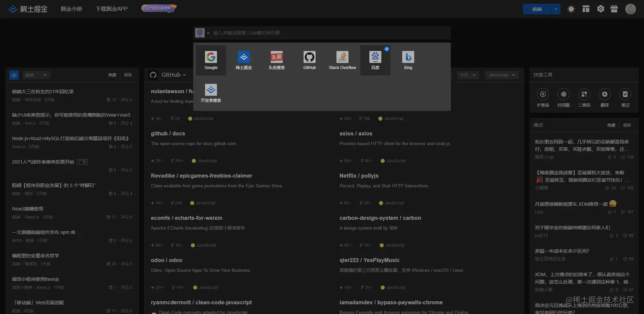644x314 pixels.
Task: Open the JavaScript language dropdown
Action: (502, 75)
